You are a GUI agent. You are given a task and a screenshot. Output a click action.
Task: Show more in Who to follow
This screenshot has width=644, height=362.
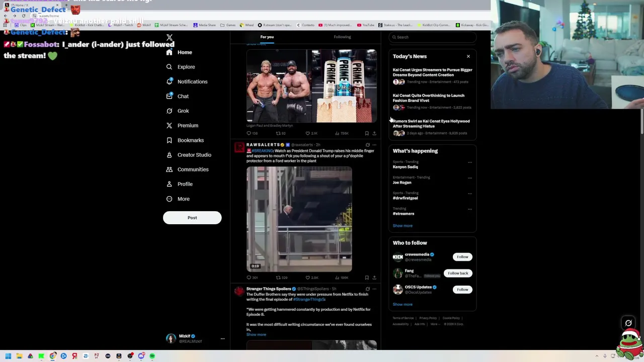coord(403,305)
